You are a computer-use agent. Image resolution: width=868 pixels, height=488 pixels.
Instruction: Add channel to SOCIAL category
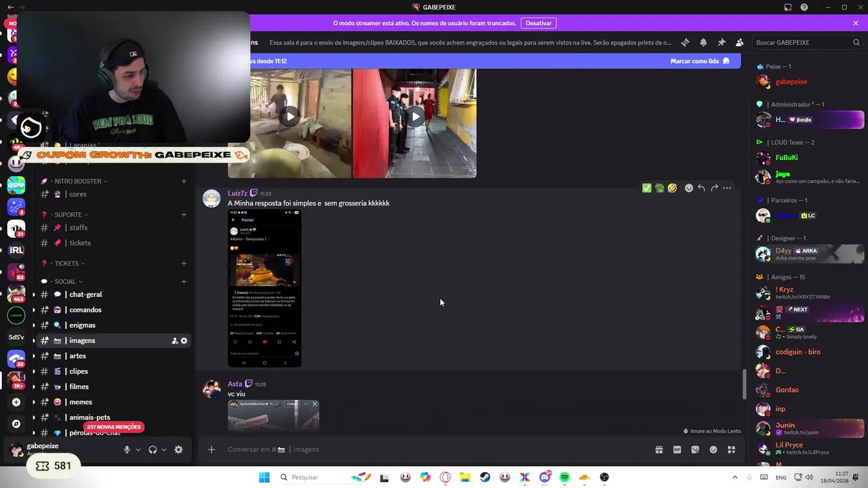pyautogui.click(x=184, y=281)
